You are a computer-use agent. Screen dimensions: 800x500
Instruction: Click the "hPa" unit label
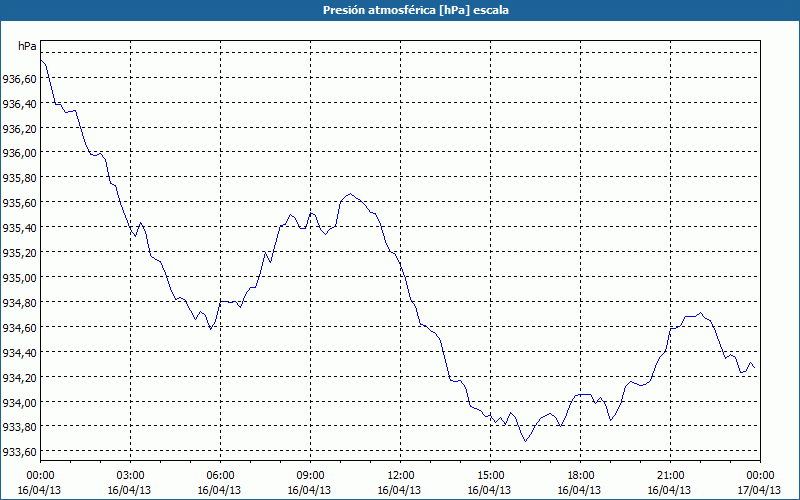27,46
